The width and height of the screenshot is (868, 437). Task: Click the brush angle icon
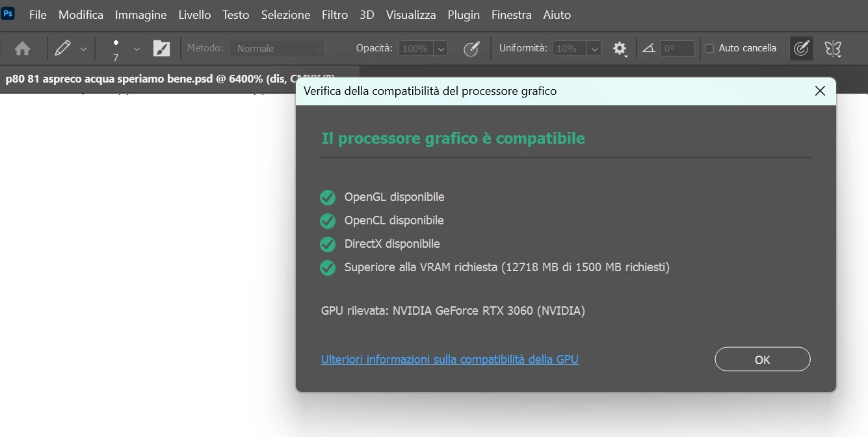(648, 49)
